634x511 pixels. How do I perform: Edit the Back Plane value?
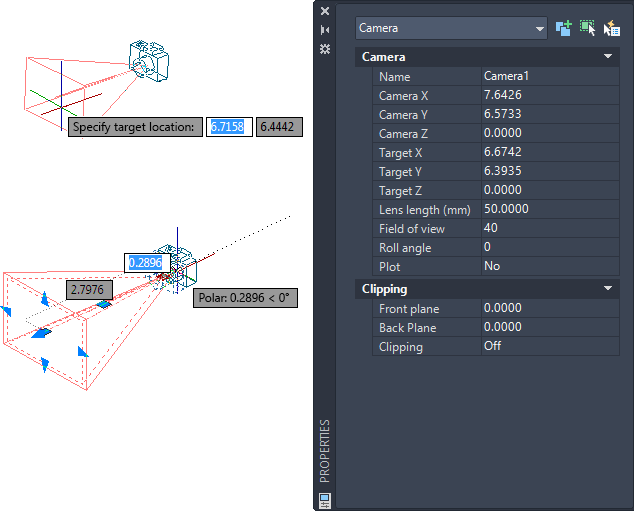(550, 327)
